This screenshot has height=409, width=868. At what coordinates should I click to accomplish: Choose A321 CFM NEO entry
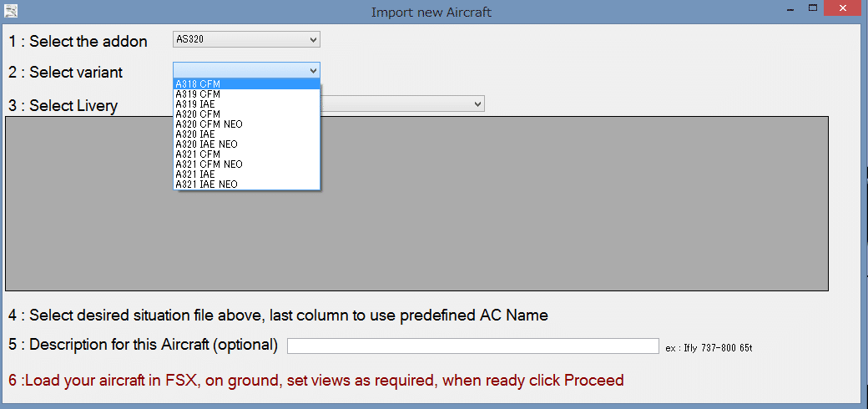click(209, 164)
